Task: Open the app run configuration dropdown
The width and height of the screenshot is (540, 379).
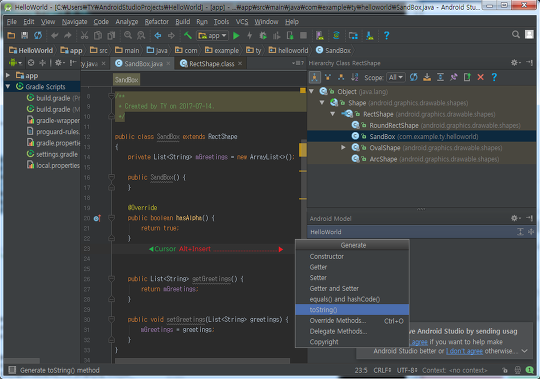Action: [x=212, y=35]
